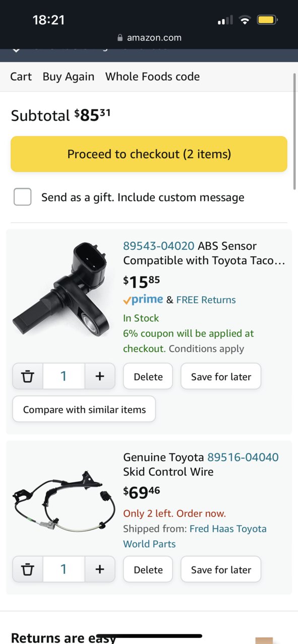Open the Buy Again tab
The image size is (298, 644).
(x=69, y=77)
